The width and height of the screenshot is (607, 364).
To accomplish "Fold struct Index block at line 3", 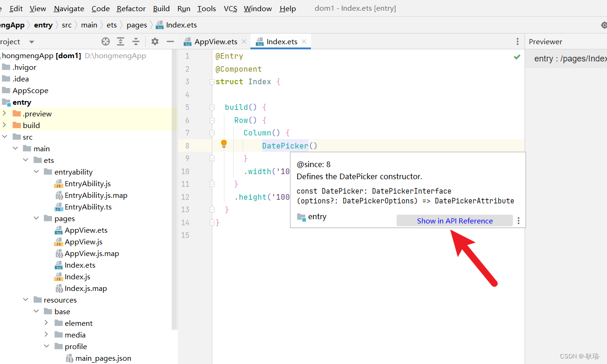I will tap(212, 82).
